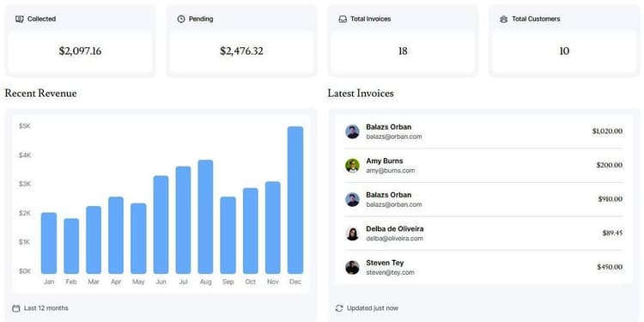
Task: Click Delba de Oliveira's avatar
Action: pos(352,234)
